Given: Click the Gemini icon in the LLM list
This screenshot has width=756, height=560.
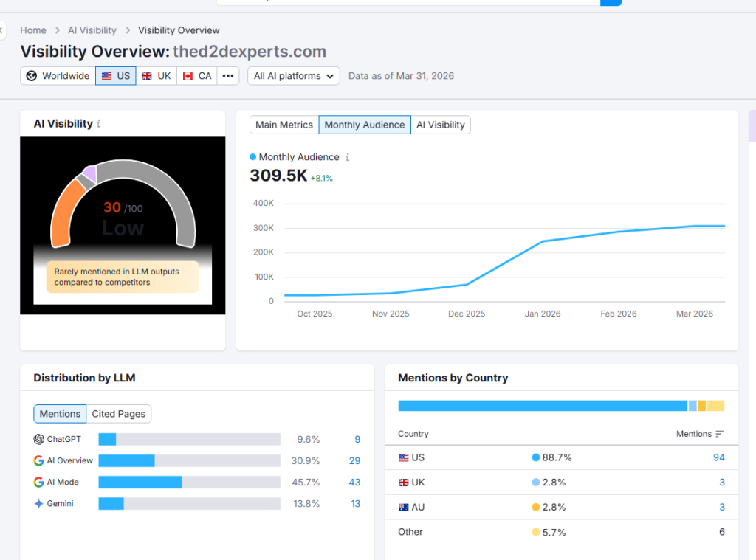Looking at the screenshot, I should pos(38,504).
